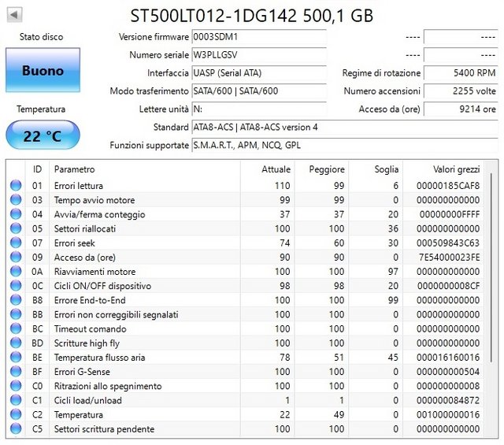Click raw value 0000000008CF
This screenshot has width=504, height=445.
click(449, 286)
